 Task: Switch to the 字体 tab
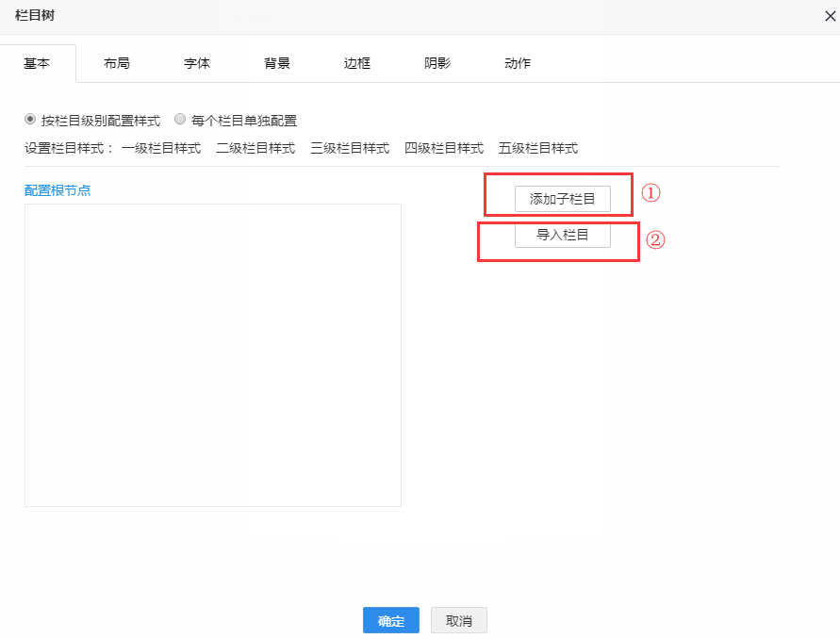197,63
